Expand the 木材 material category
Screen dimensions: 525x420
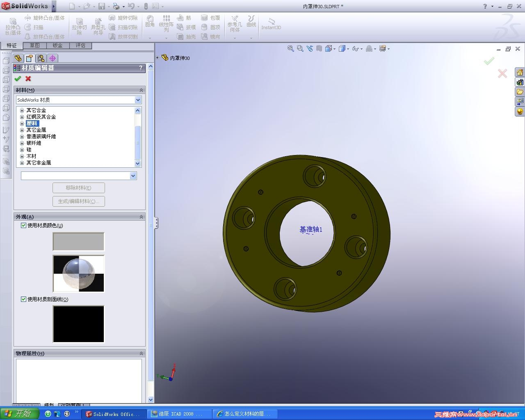coord(22,156)
